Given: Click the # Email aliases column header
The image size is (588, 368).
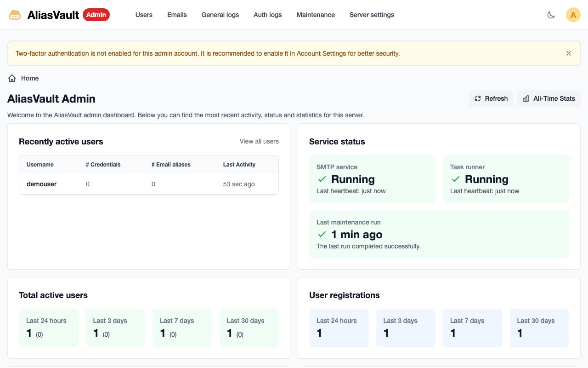Looking at the screenshot, I should 171,165.
